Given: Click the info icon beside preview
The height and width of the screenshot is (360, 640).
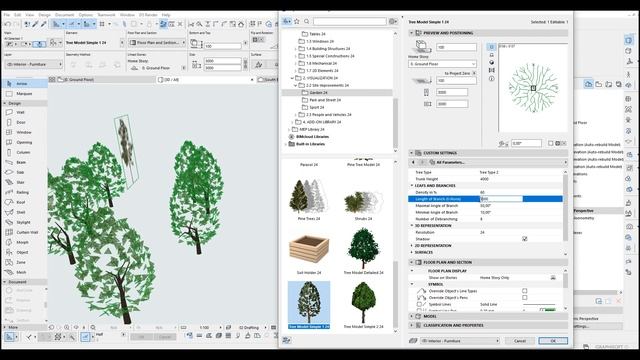Looking at the screenshot, I should [x=491, y=78].
